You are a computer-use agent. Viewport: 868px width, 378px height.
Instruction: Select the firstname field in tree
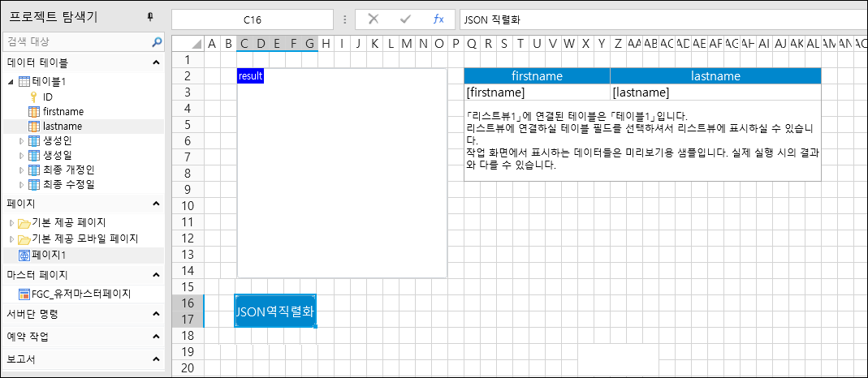click(63, 111)
